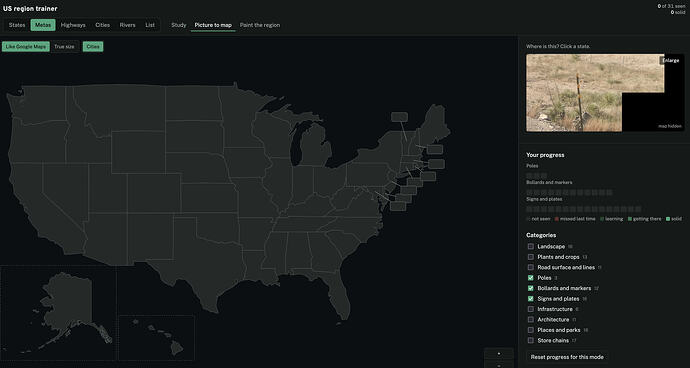Viewport: 690px width, 368px height.
Task: Select the Picture to map mode
Action: point(213,25)
